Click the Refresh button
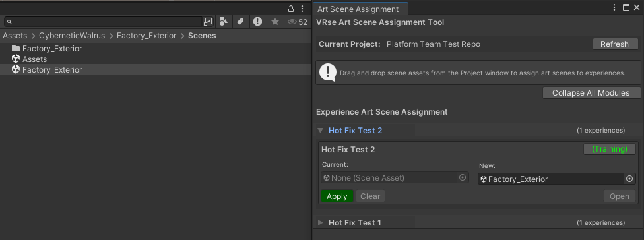Viewport: 644px width, 240px height. click(614, 44)
